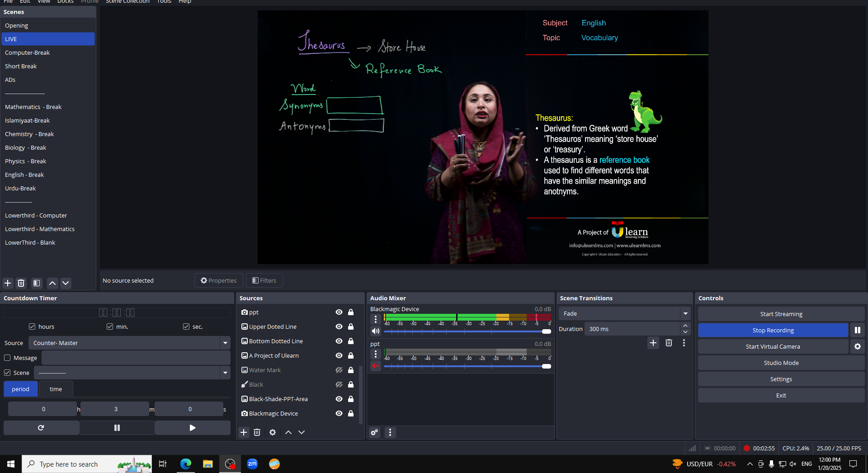The height and width of the screenshot is (473, 868).
Task: Open Tools menu
Action: tap(164, 2)
